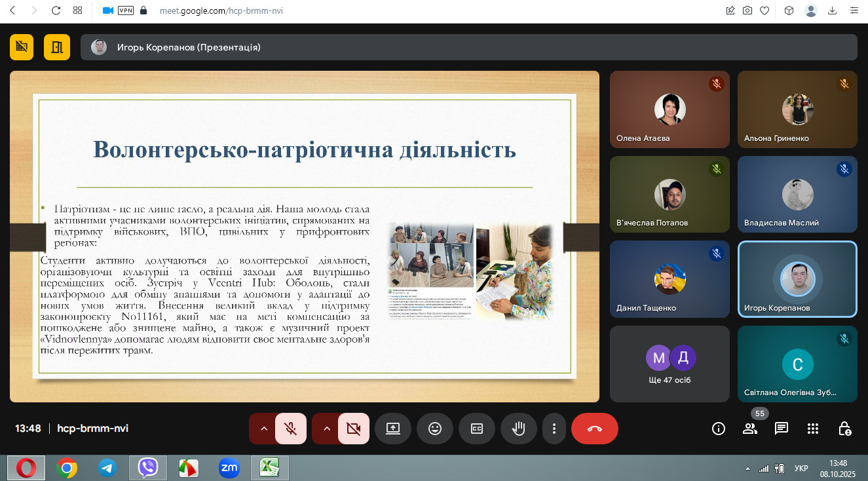Expand video settings arrow beside camera
This screenshot has width=868, height=481.
point(326,429)
